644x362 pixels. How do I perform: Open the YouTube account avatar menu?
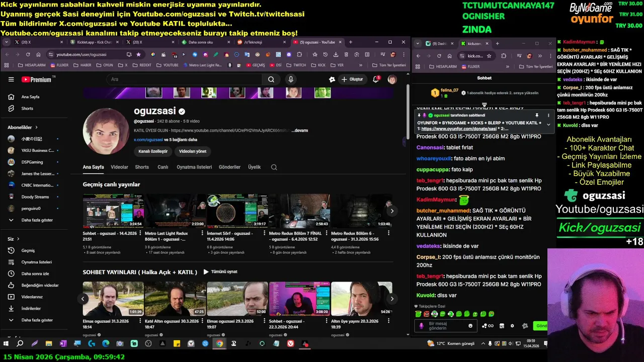point(392,79)
